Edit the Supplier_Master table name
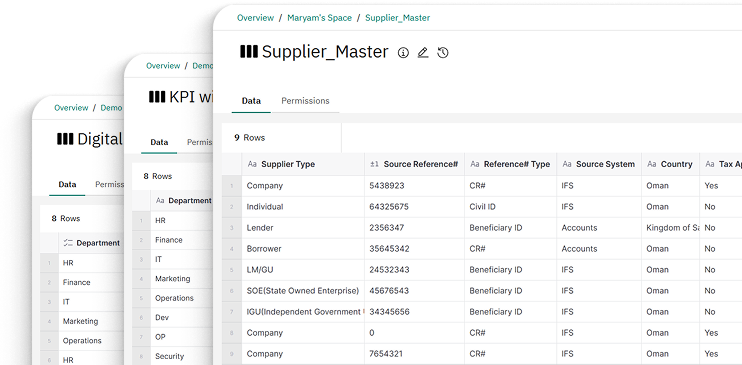This screenshot has width=742, height=365. pos(423,53)
